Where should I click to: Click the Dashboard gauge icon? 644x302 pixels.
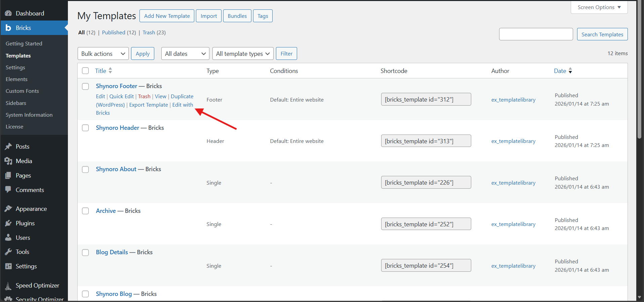[x=8, y=13]
